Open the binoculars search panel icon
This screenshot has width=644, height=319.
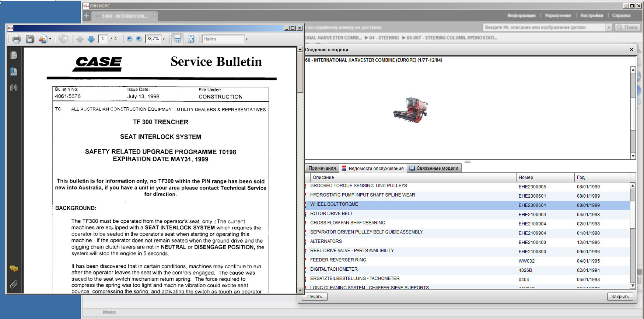click(14, 88)
